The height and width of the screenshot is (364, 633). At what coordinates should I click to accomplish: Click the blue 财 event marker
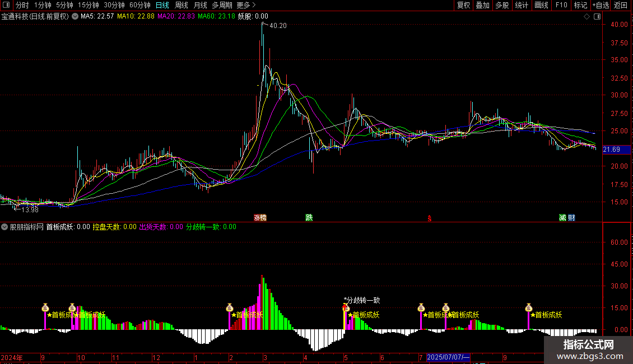pyautogui.click(x=571, y=218)
